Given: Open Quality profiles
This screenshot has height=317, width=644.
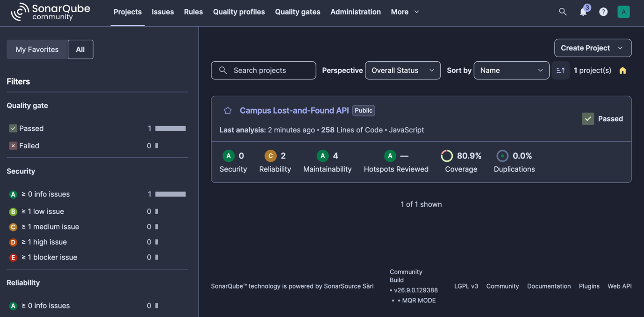Looking at the screenshot, I should [x=239, y=12].
